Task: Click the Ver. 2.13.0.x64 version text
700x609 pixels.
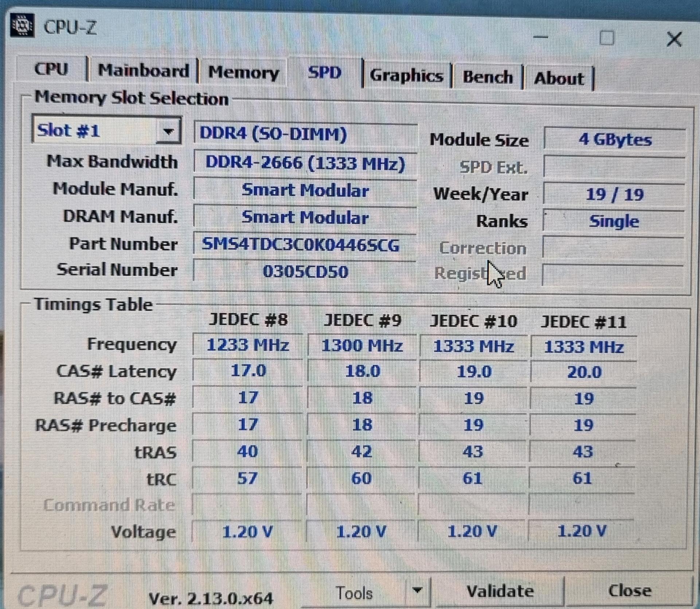Action: pyautogui.click(x=211, y=598)
